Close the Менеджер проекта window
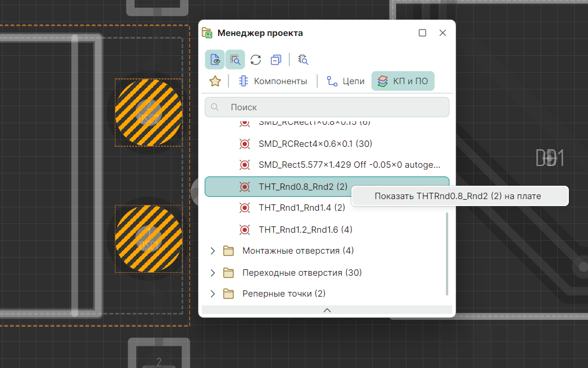588x368 pixels. [442, 33]
